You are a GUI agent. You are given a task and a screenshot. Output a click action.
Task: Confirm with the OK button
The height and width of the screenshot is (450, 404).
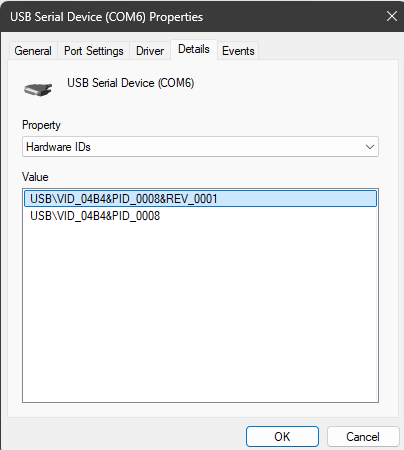[x=282, y=436]
